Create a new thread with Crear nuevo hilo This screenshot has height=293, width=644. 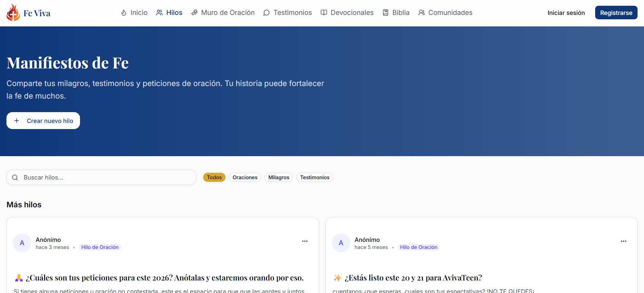pyautogui.click(x=43, y=121)
